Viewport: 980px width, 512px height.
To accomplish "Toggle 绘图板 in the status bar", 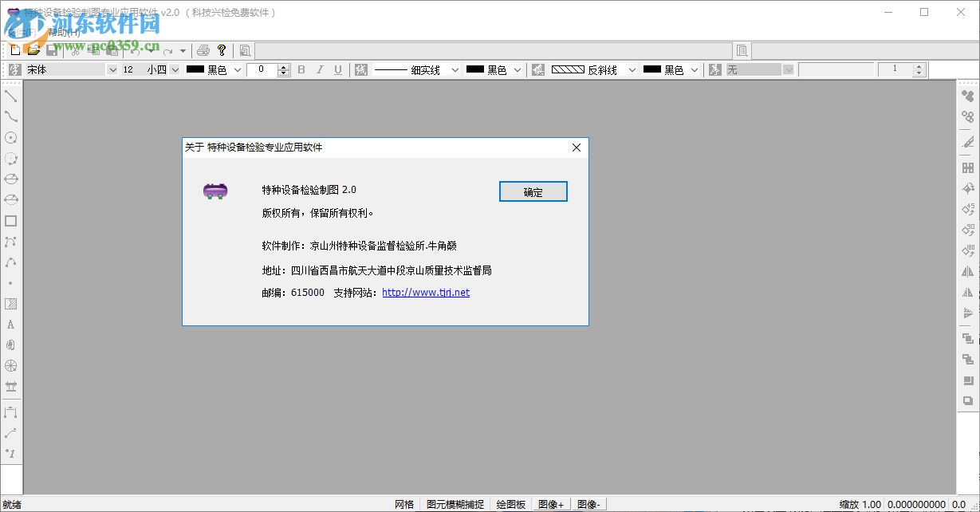I will 511,504.
